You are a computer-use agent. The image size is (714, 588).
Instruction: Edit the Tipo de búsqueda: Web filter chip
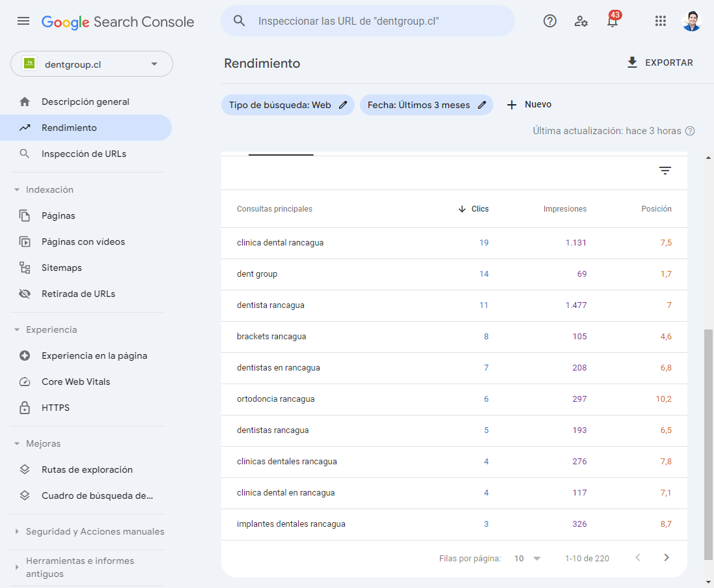click(x=344, y=104)
